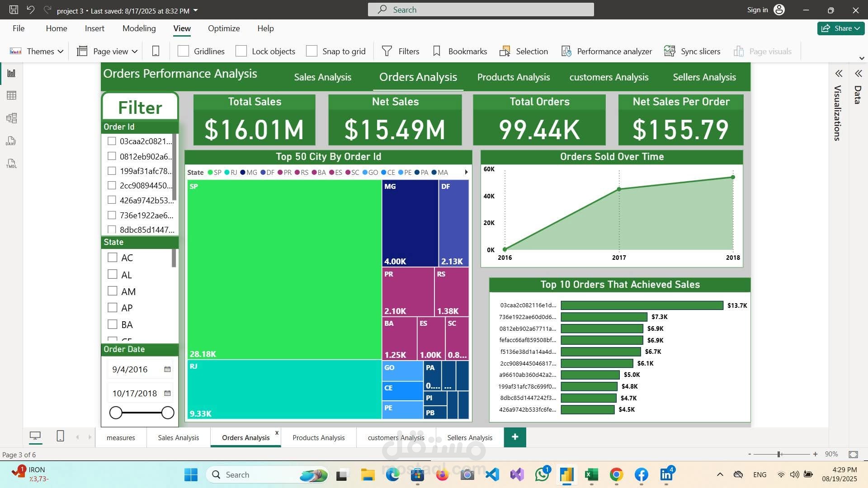
Task: Click the Order Date slider right handle
Action: pos(168,413)
